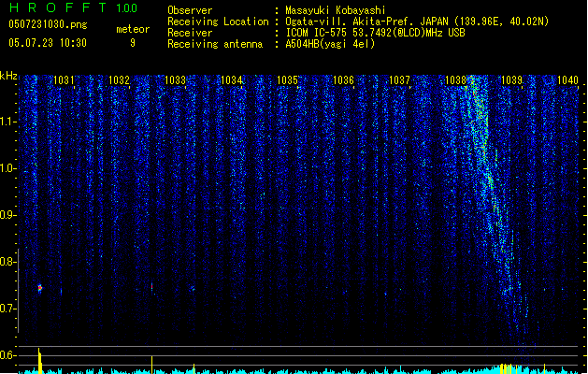Click time marker 1036
This screenshot has height=374, width=588.
(343, 80)
